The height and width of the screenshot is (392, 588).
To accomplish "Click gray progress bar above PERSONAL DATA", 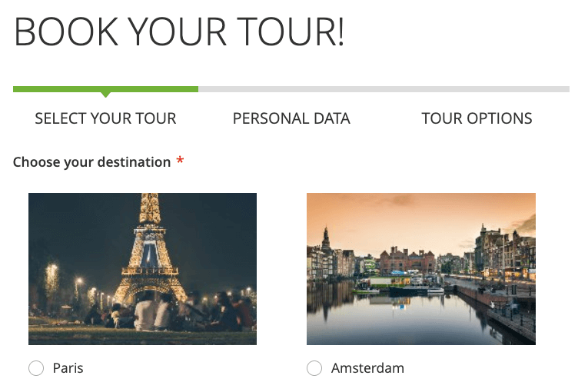I will click(291, 89).
